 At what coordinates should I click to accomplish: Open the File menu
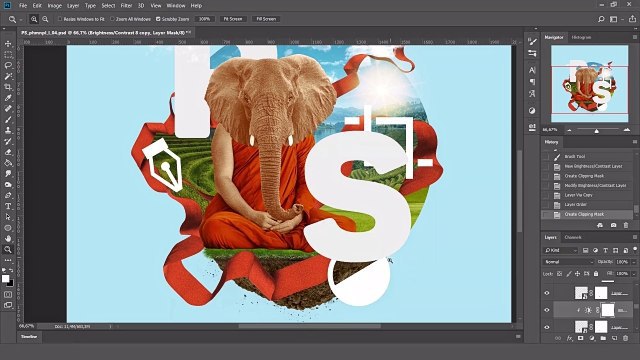point(23,6)
